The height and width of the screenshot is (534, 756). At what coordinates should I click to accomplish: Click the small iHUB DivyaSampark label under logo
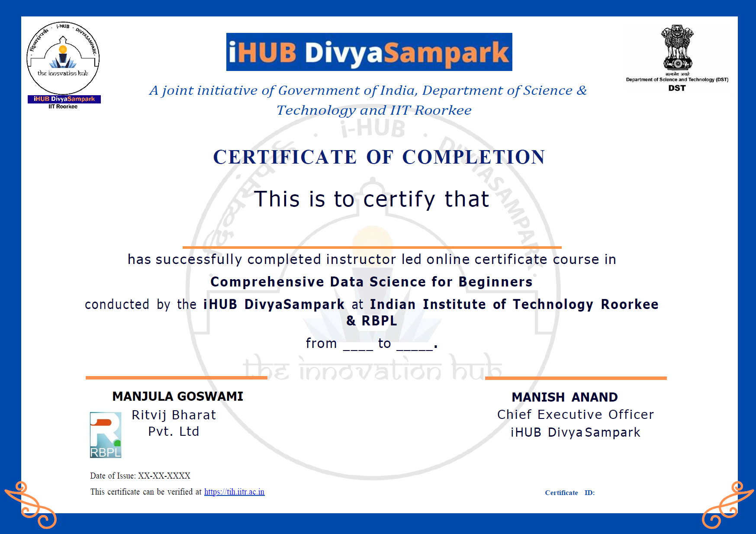point(64,99)
